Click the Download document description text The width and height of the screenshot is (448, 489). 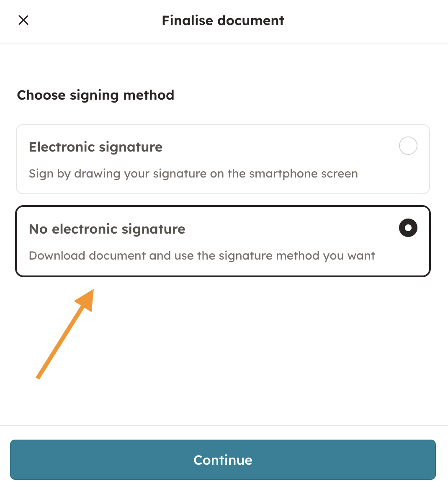coord(202,255)
